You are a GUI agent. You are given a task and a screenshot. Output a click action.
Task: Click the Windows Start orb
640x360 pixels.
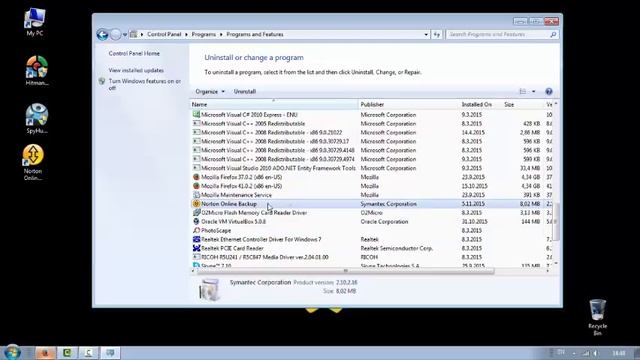click(x=12, y=353)
